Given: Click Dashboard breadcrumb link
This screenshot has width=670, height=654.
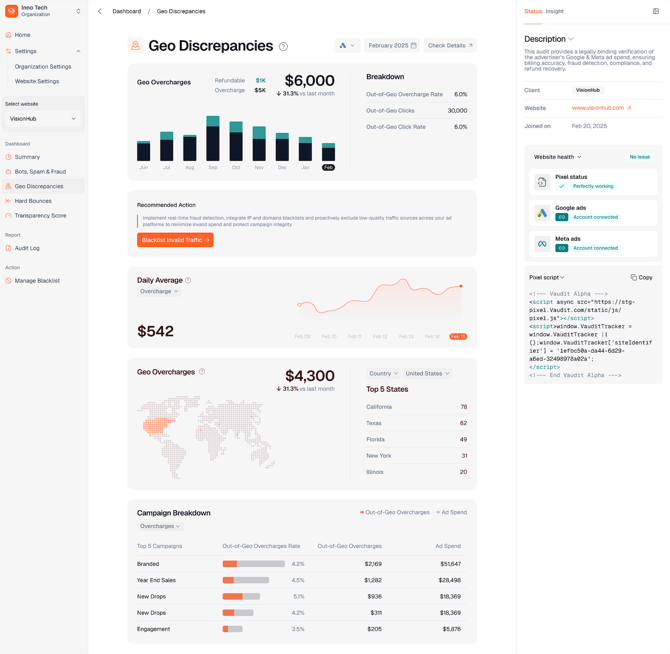Looking at the screenshot, I should (127, 12).
